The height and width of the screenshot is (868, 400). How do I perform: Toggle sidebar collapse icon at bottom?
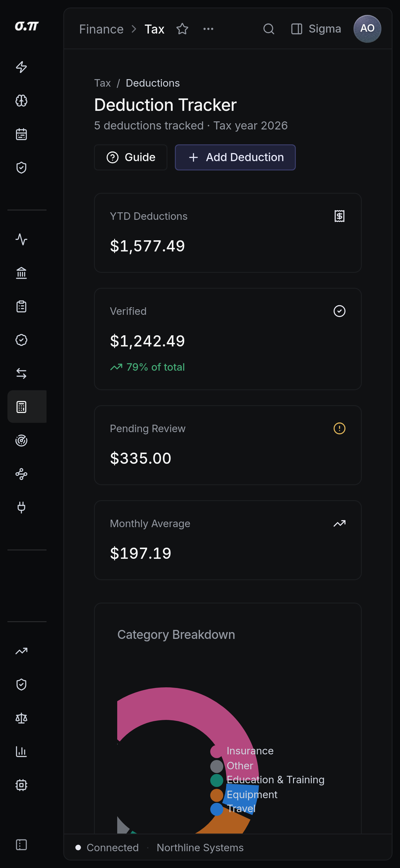(x=21, y=845)
